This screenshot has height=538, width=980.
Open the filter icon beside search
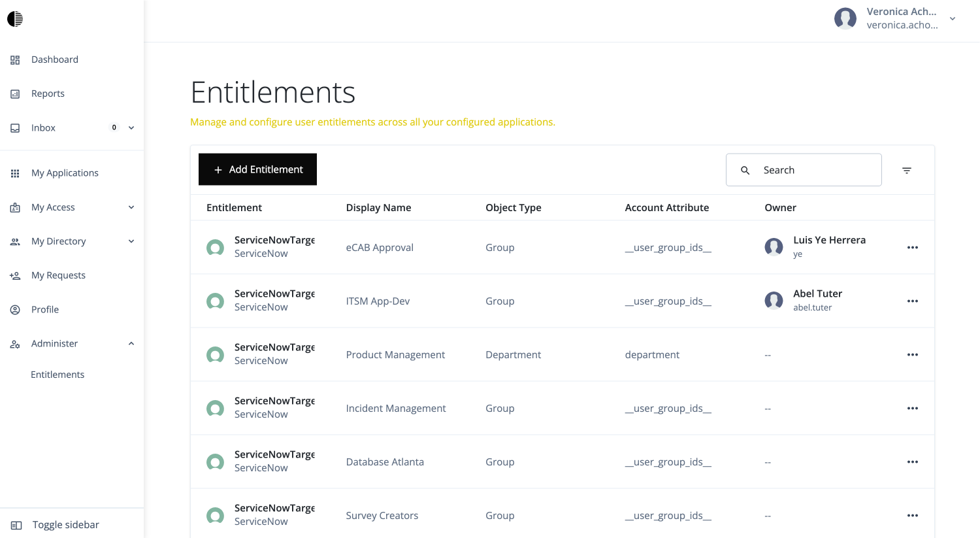[907, 169]
